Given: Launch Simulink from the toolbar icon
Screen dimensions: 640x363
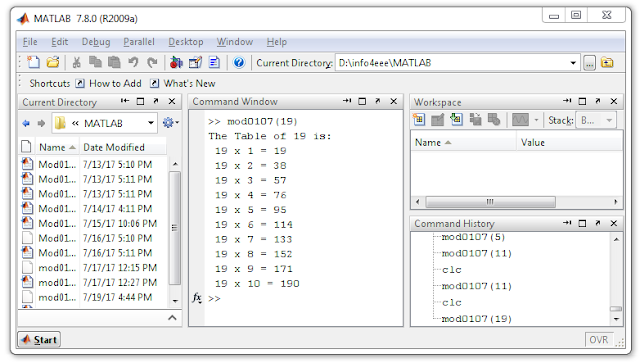Looking at the screenshot, I should point(176,62).
